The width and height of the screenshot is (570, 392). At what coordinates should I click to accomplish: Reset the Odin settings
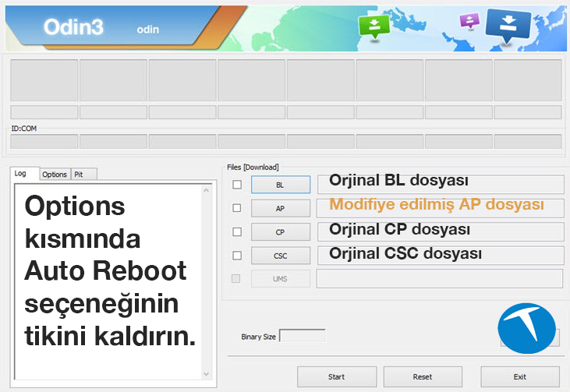(423, 376)
